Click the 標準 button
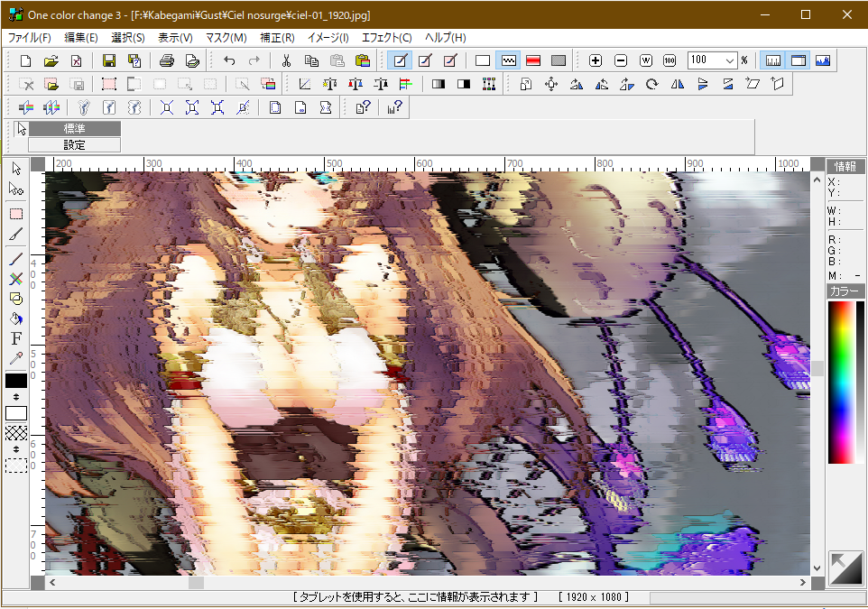 pyautogui.click(x=74, y=129)
